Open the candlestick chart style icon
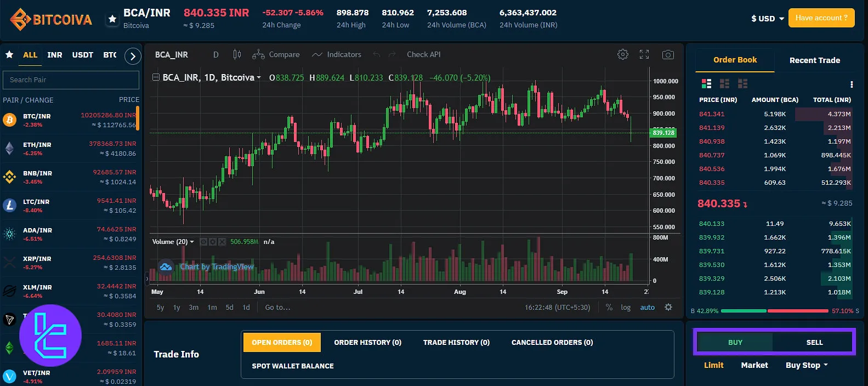 [x=237, y=54]
